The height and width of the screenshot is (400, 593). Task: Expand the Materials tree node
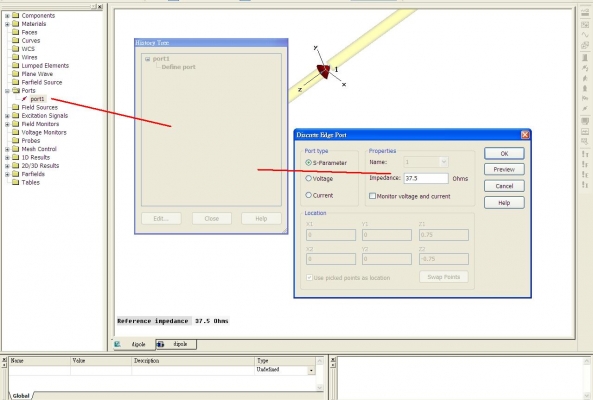[7, 24]
